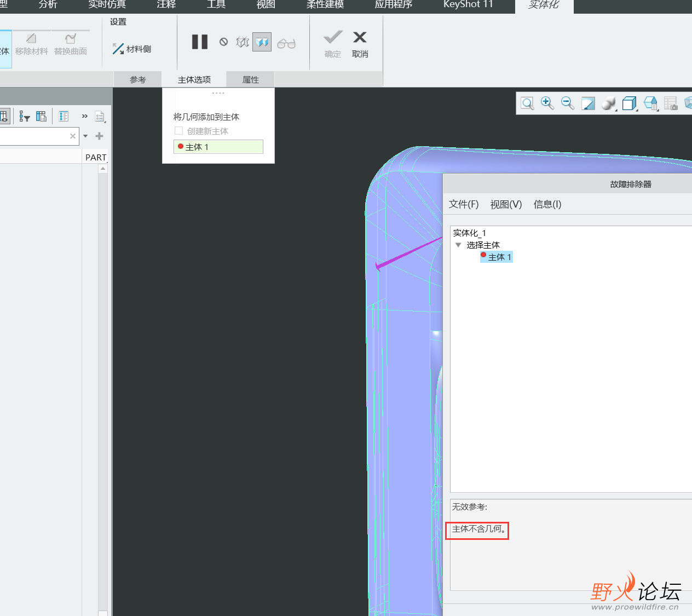Select 实体化_1 in troubleshooter tree
The height and width of the screenshot is (616, 692).
coord(470,233)
